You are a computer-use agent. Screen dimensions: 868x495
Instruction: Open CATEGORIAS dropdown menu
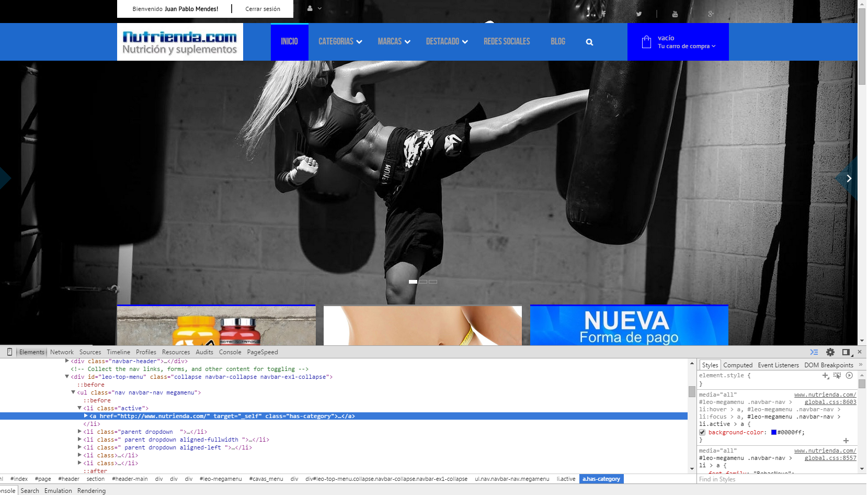pyautogui.click(x=340, y=41)
